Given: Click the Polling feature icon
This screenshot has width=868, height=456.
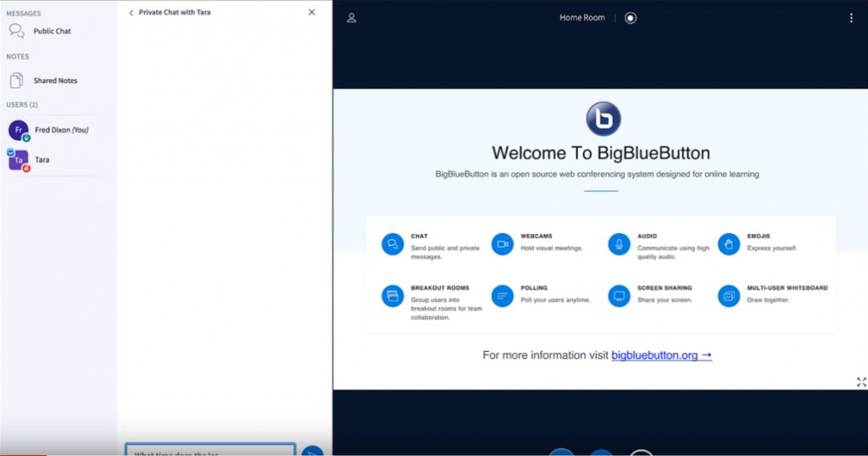Looking at the screenshot, I should [x=503, y=296].
